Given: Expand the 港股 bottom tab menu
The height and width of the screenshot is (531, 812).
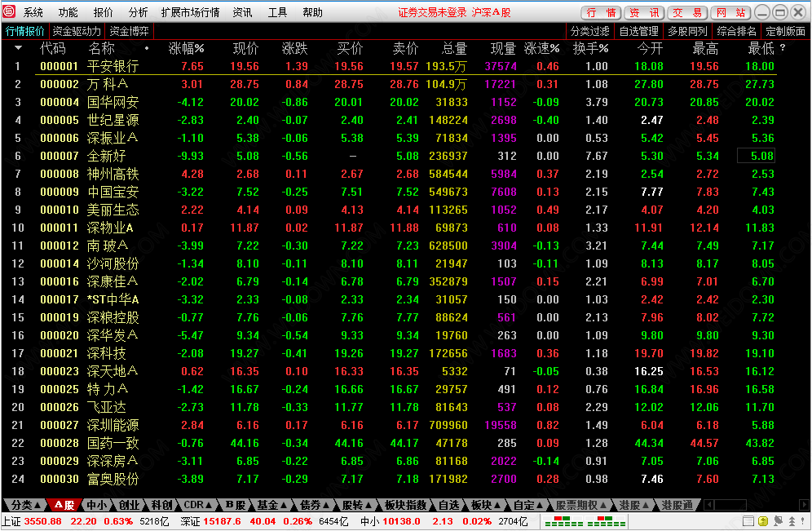Looking at the screenshot, I should 634,505.
